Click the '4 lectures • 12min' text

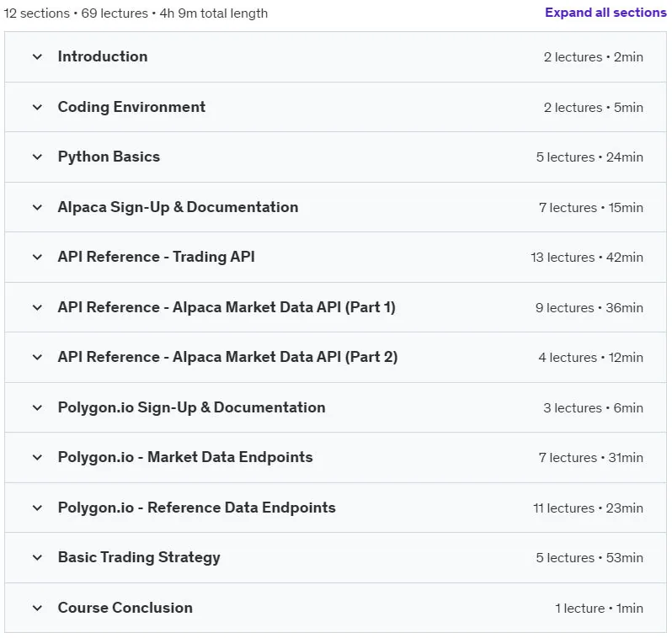point(590,358)
